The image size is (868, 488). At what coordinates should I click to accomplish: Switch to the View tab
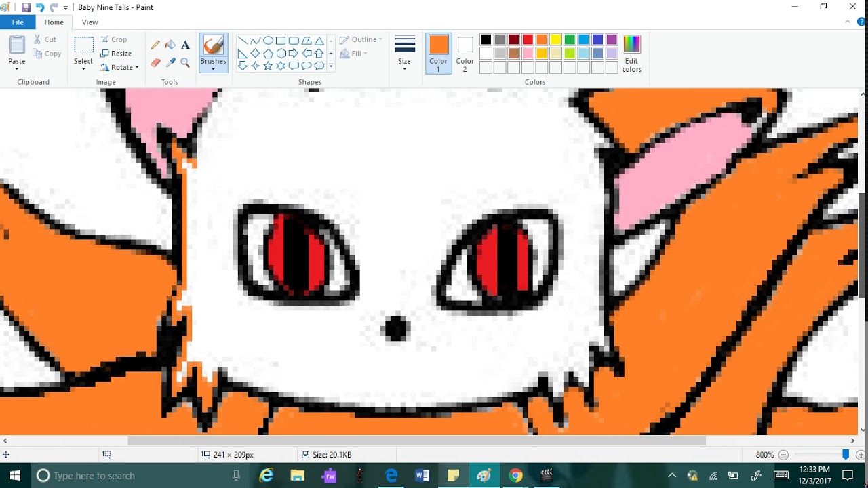90,22
